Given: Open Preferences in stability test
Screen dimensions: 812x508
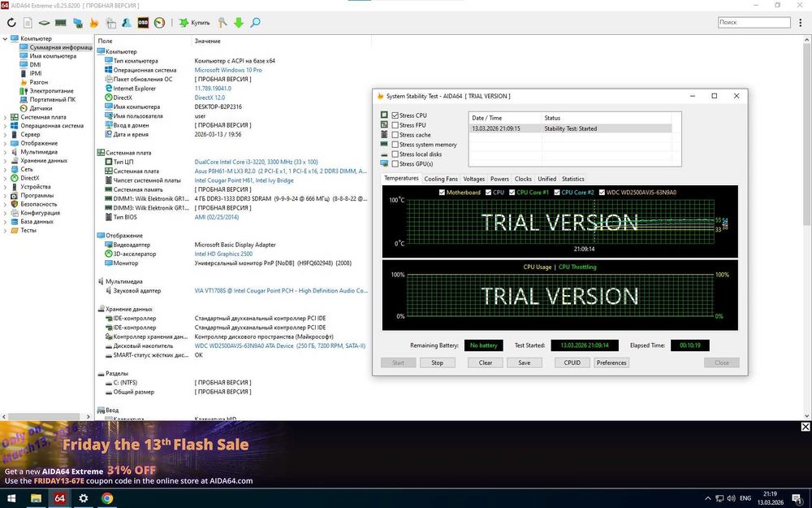Looking at the screenshot, I should click(611, 363).
